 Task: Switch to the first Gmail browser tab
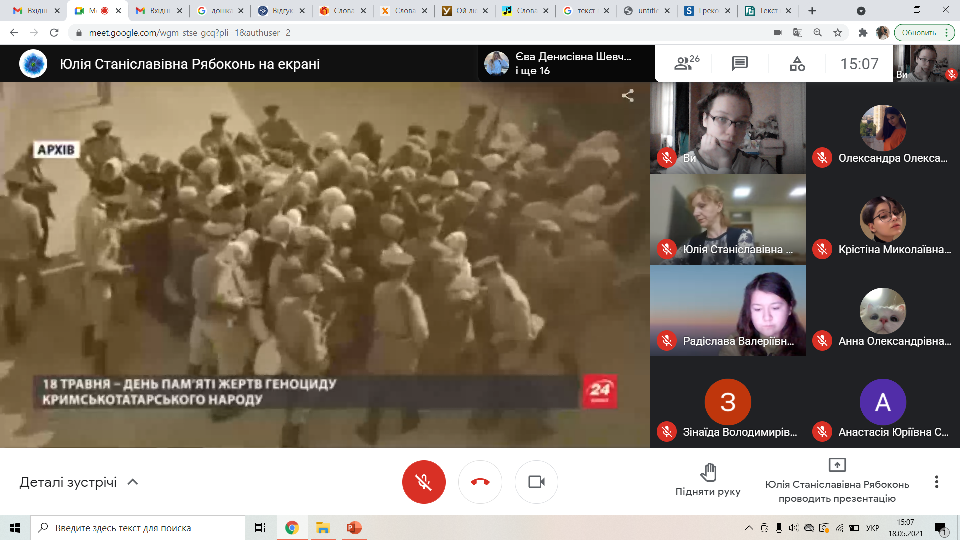tap(30, 11)
